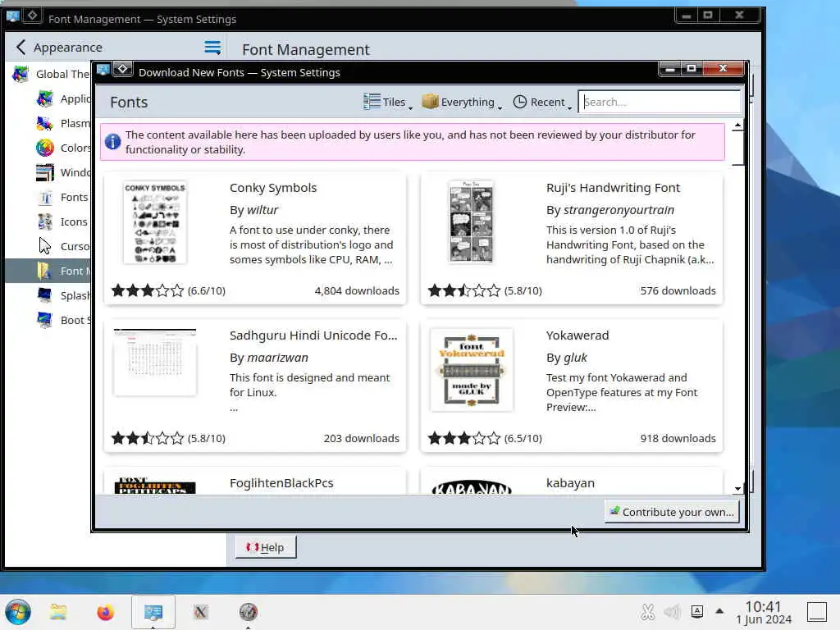This screenshot has width=840, height=630.
Task: Click the Colors sidebar icon
Action: pyautogui.click(x=45, y=148)
